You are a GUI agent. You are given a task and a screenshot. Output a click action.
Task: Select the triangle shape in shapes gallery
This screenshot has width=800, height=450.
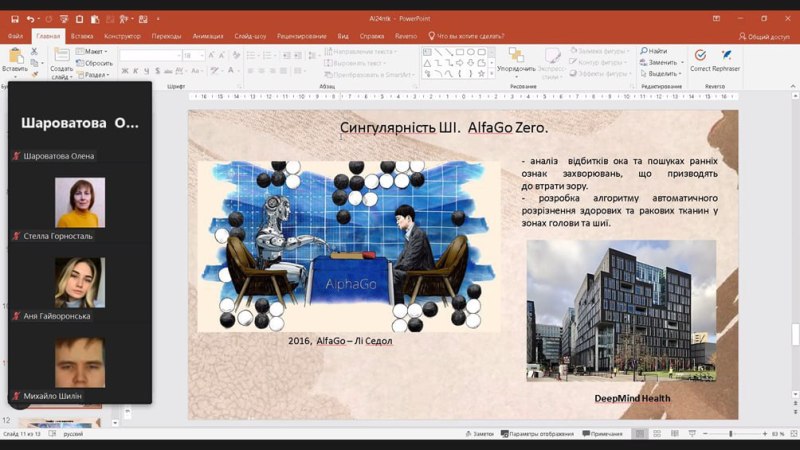(428, 63)
